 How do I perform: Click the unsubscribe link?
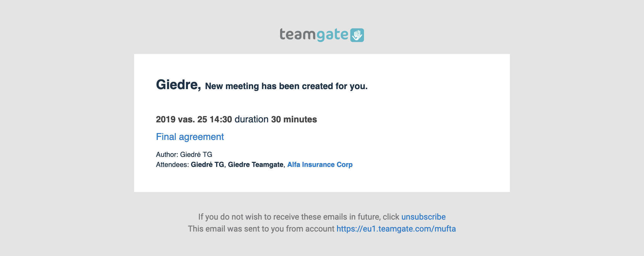tap(423, 217)
